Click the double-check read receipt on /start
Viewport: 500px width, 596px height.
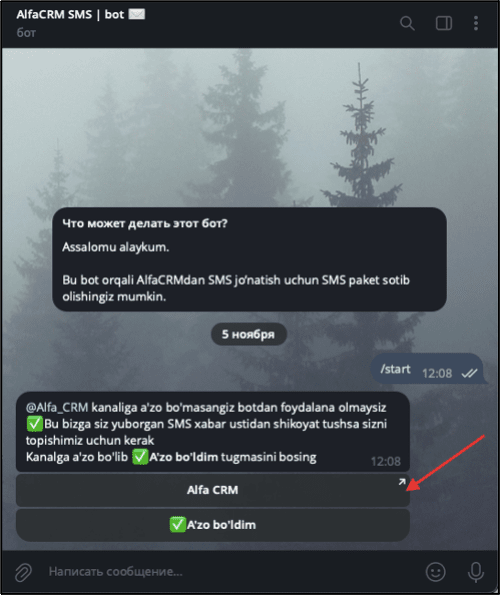coord(469,374)
